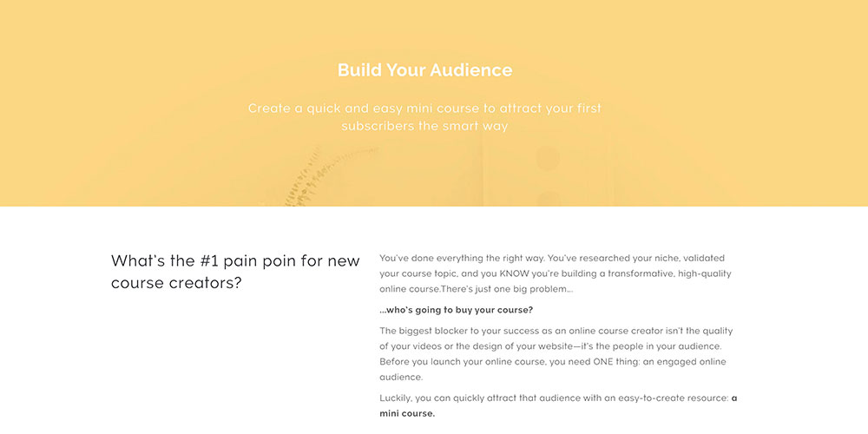The image size is (868, 434).
Task: Click the word "audience." ending the third paragraph
Action: coord(401,377)
